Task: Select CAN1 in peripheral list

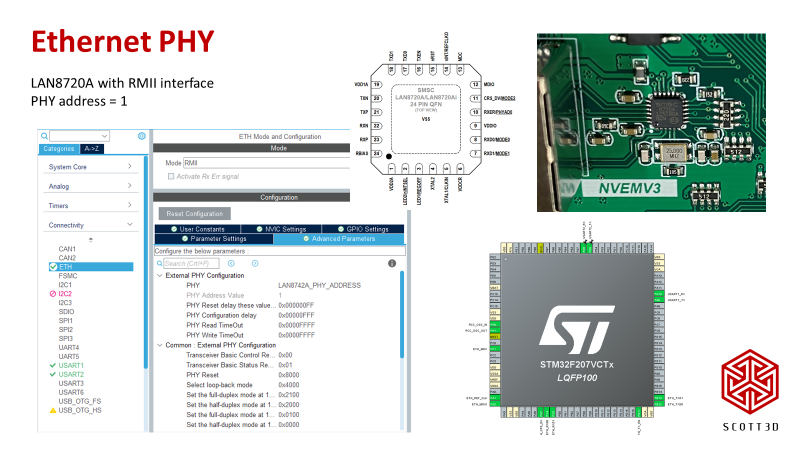Action: click(x=67, y=249)
